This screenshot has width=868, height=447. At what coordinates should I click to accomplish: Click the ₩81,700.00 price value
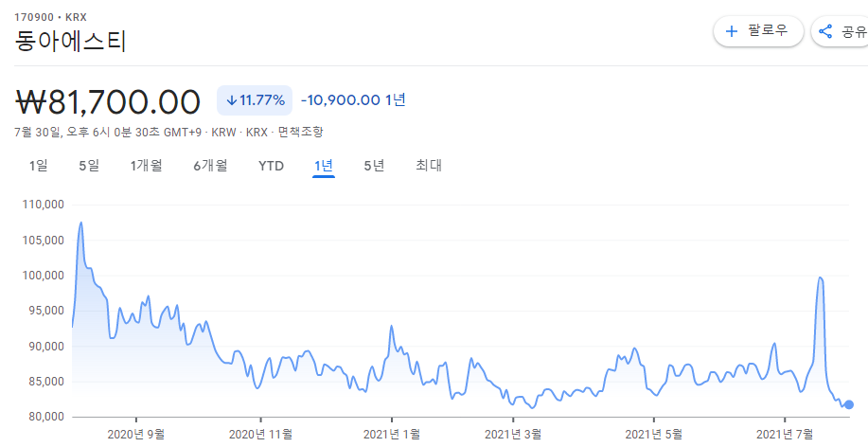click(x=108, y=102)
